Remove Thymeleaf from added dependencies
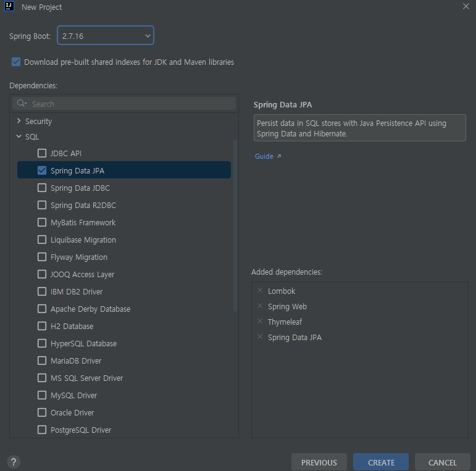Viewport: 476px width, 471px height. tap(260, 322)
